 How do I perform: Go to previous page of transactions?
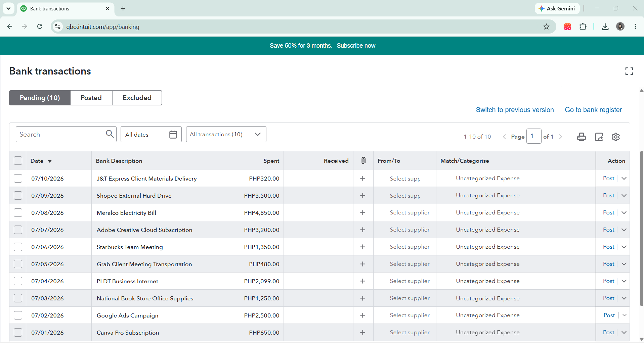(504, 137)
